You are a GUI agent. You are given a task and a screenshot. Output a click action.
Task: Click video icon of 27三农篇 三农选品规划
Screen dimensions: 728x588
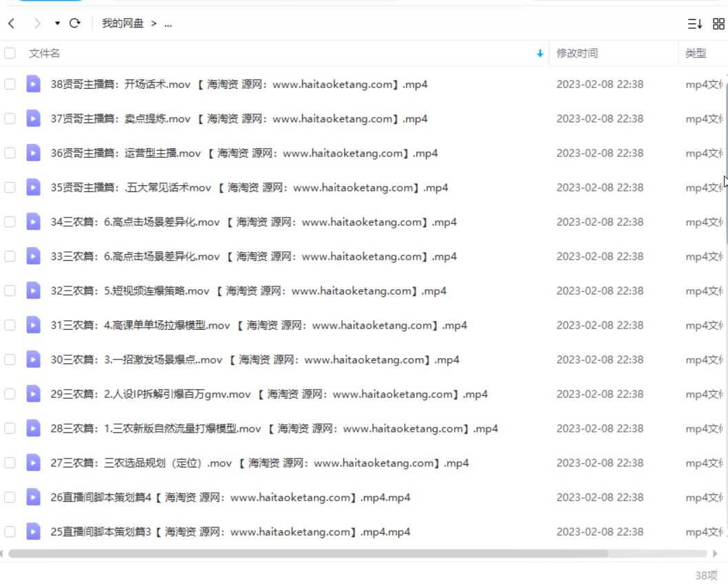33,463
